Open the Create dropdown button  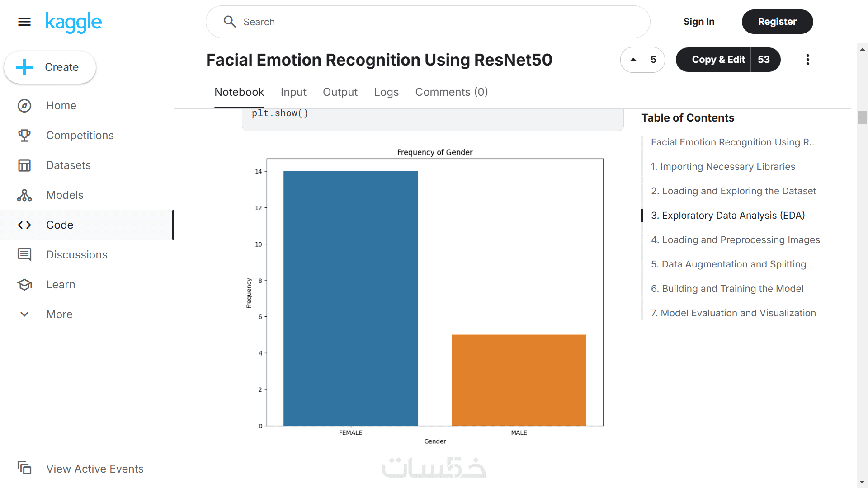tap(50, 67)
